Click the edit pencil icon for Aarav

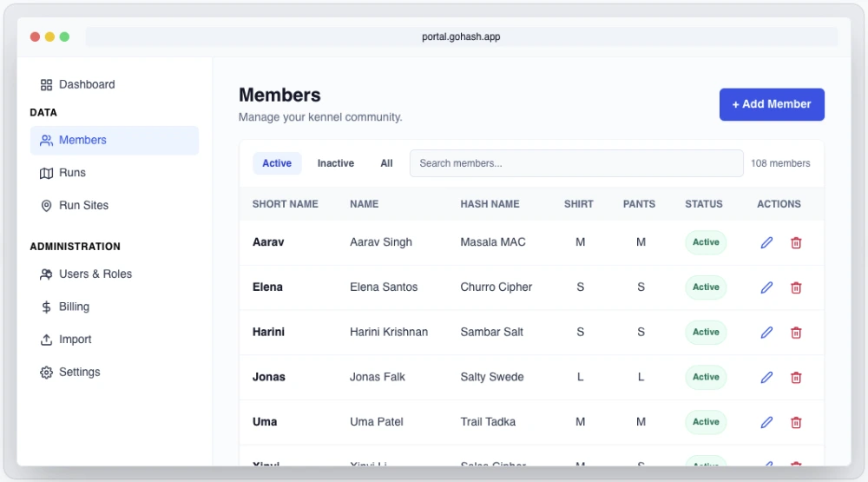coord(766,243)
